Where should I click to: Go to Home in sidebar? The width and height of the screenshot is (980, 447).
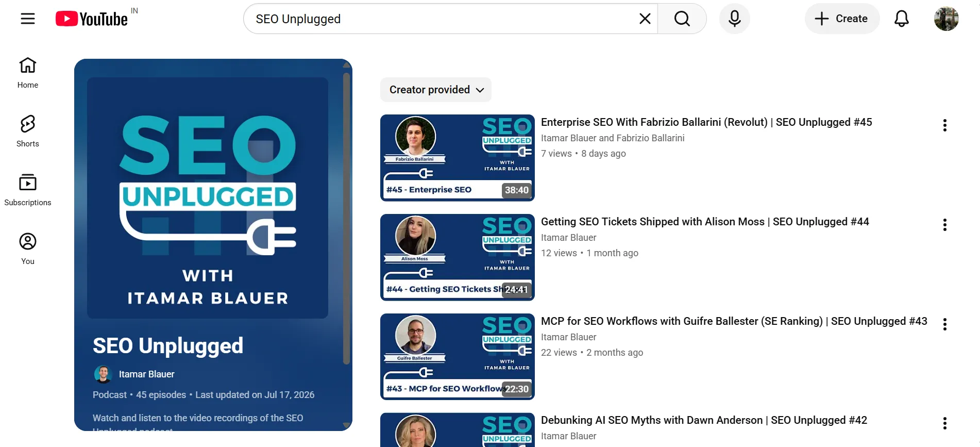28,73
